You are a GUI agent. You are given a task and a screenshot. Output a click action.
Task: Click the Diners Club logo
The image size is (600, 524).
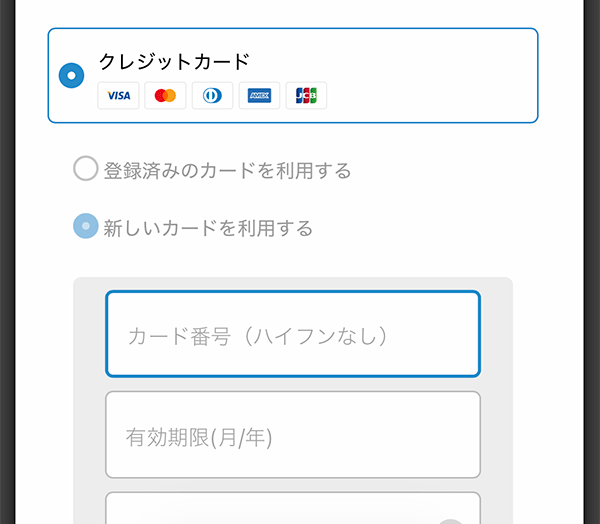tap(212, 96)
